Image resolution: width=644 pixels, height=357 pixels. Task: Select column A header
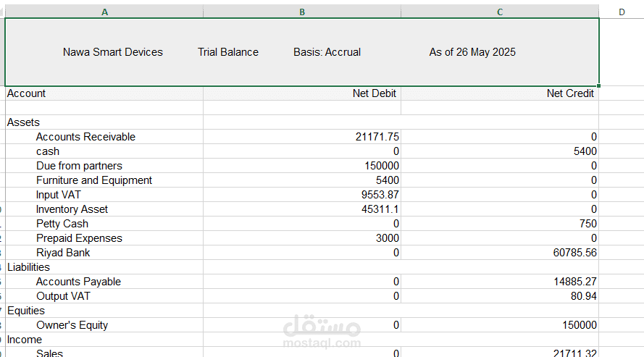(104, 12)
